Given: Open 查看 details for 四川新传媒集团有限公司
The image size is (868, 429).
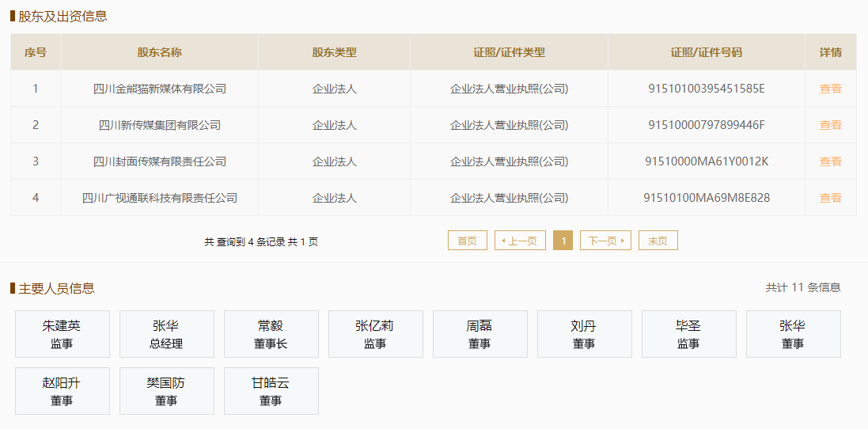Looking at the screenshot, I should (830, 125).
